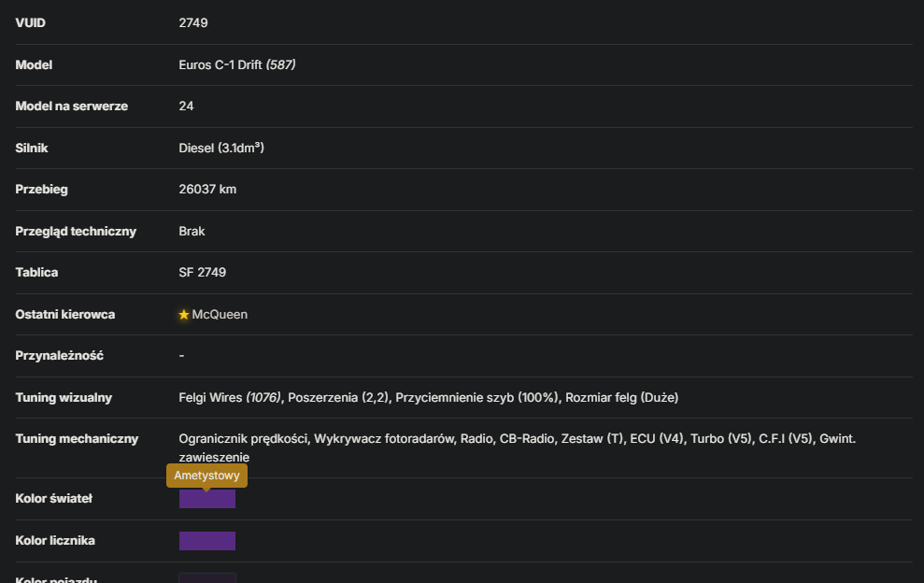Click the VUID label
The image size is (924, 583).
point(30,23)
